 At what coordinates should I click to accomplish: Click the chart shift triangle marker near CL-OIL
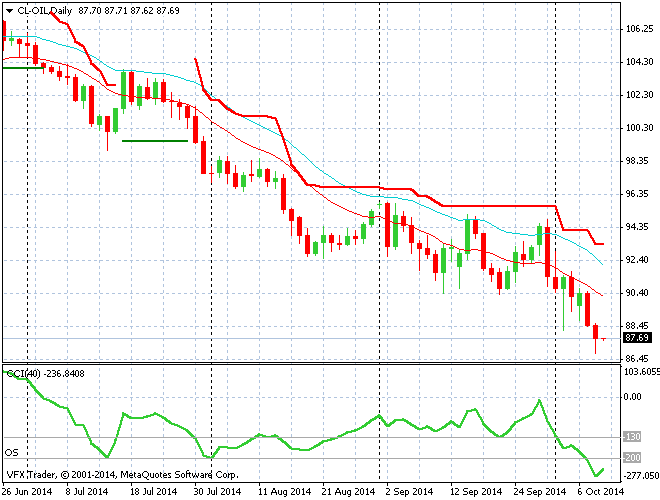click(x=9, y=11)
